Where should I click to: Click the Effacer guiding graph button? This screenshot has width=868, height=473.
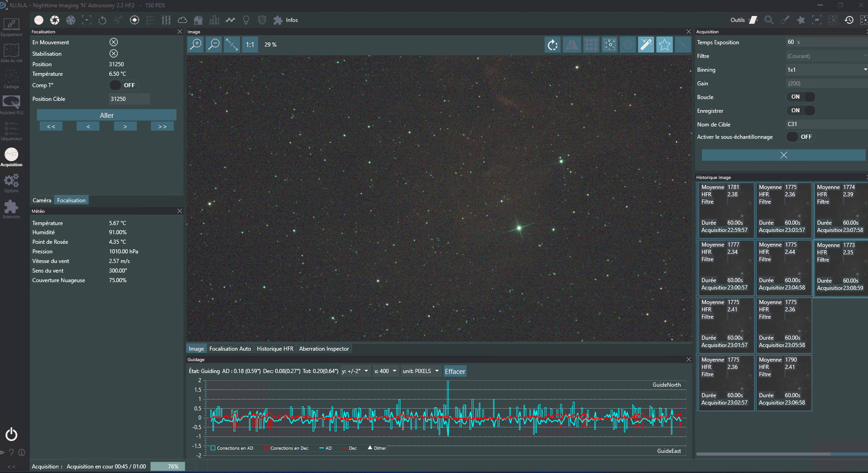click(455, 371)
